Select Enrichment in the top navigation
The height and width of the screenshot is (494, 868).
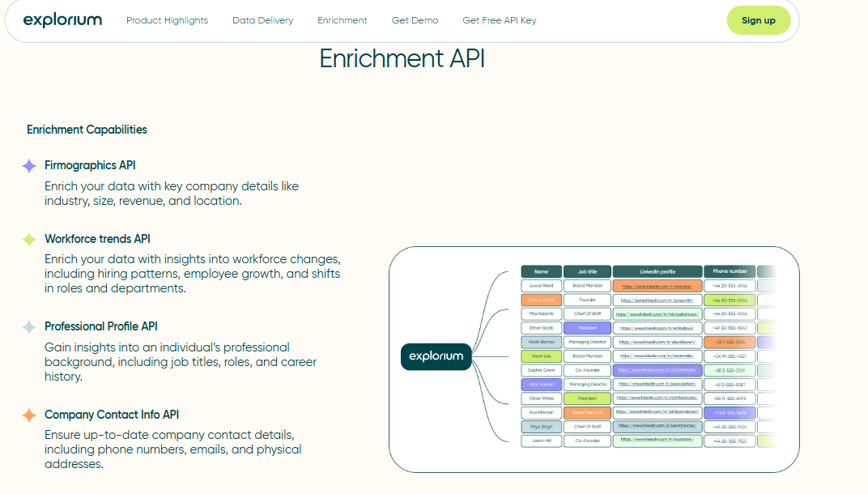(343, 20)
